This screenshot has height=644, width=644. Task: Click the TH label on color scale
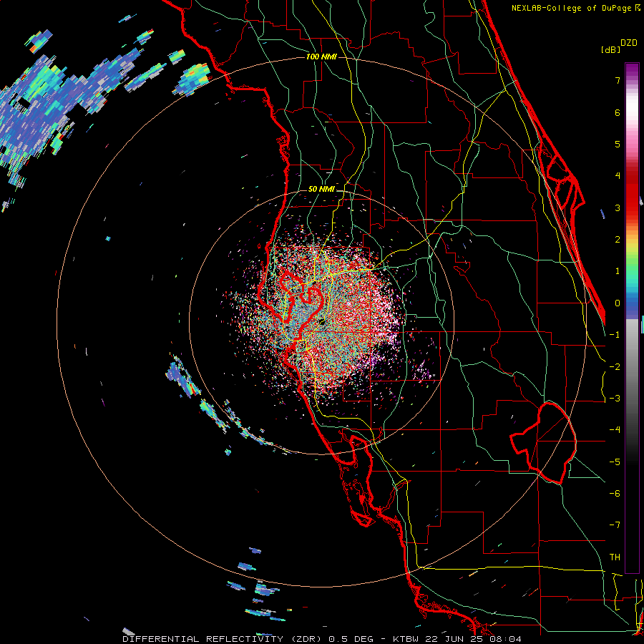pos(615,557)
